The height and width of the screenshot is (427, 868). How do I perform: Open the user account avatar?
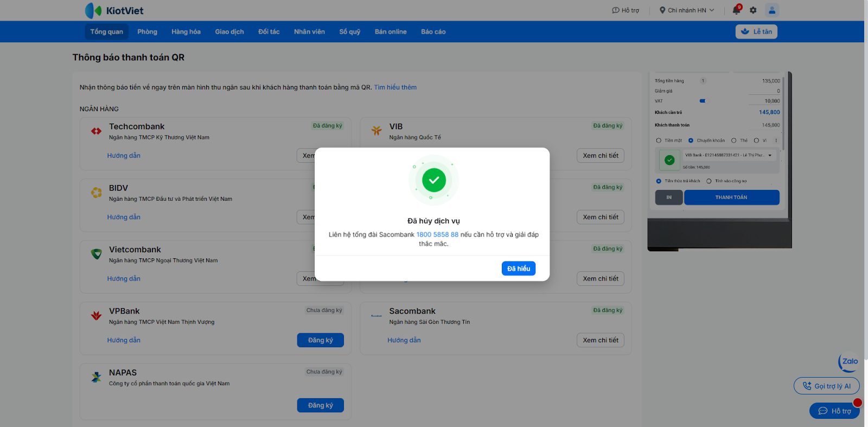[772, 10]
